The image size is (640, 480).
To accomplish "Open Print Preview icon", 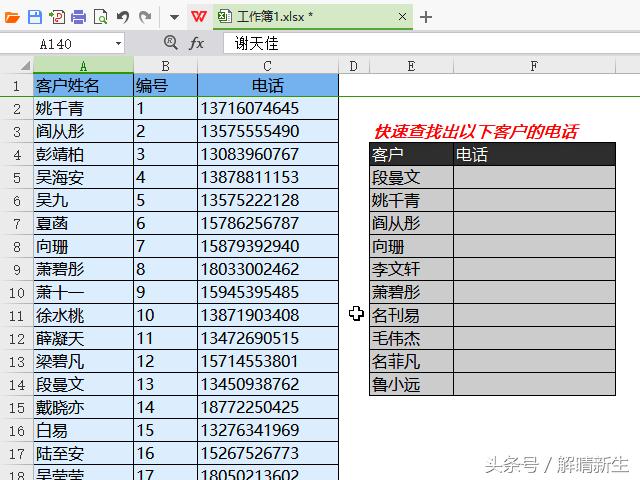I will (100, 17).
